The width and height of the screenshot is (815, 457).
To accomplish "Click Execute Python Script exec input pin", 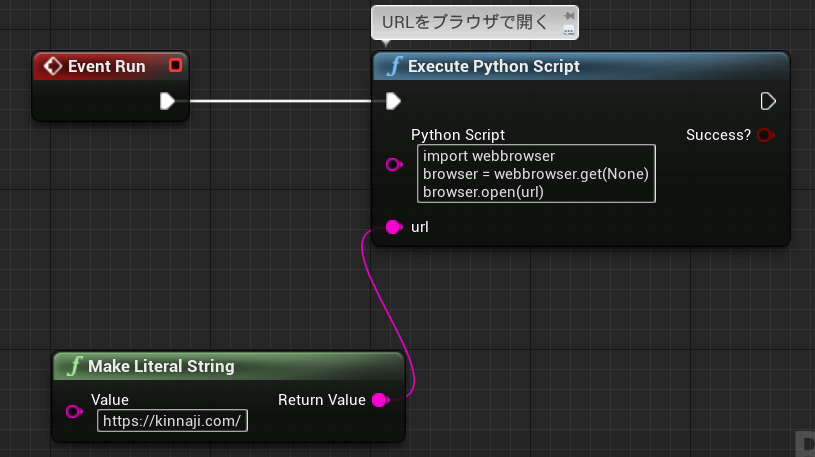I will point(393,101).
